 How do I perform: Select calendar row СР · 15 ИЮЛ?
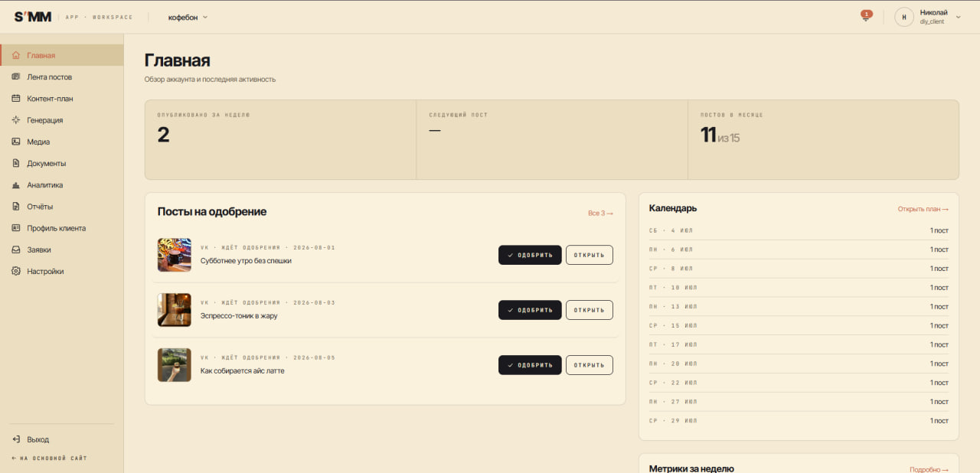799,325
